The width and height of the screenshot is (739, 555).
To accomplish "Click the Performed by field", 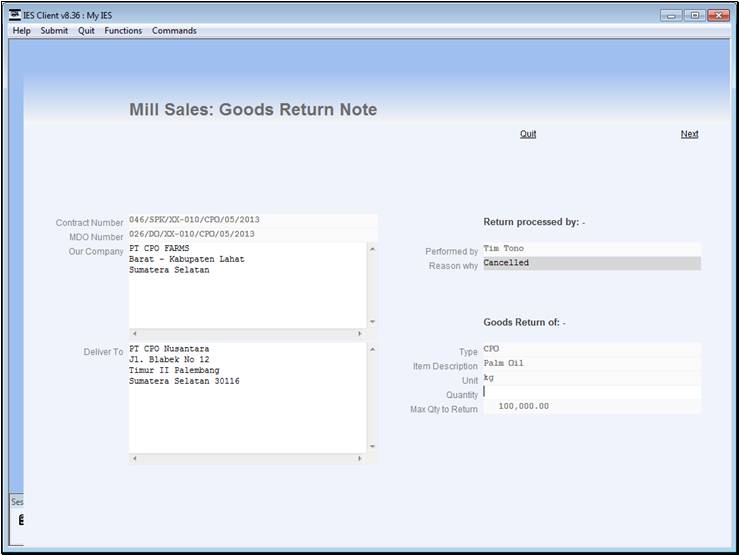I will click(591, 249).
